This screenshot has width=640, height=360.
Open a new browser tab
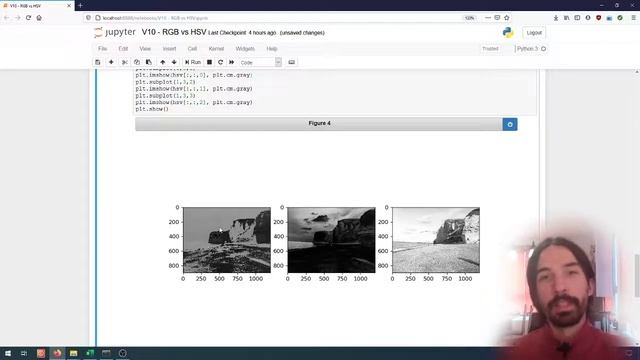click(80, 6)
